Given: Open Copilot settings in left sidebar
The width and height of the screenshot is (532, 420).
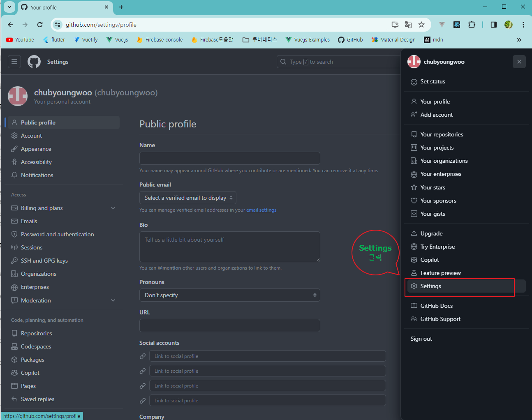Looking at the screenshot, I should 64,373.
